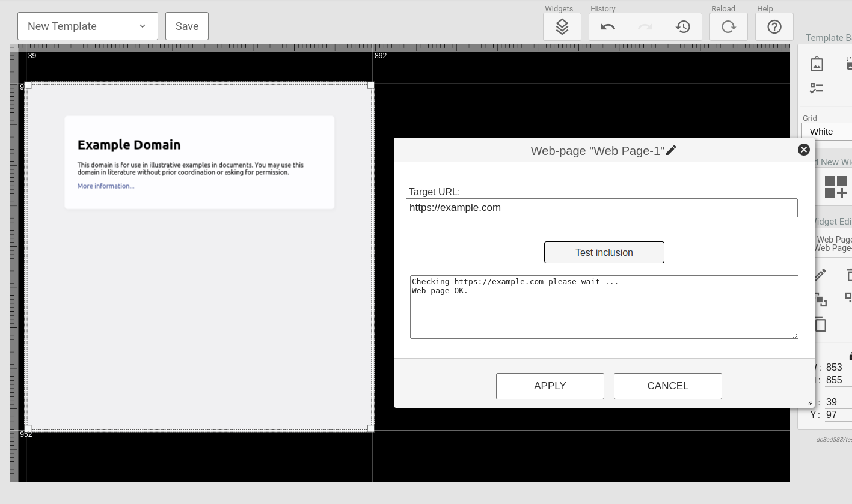
Task: Cancel the Web-page dialog
Action: (x=667, y=386)
